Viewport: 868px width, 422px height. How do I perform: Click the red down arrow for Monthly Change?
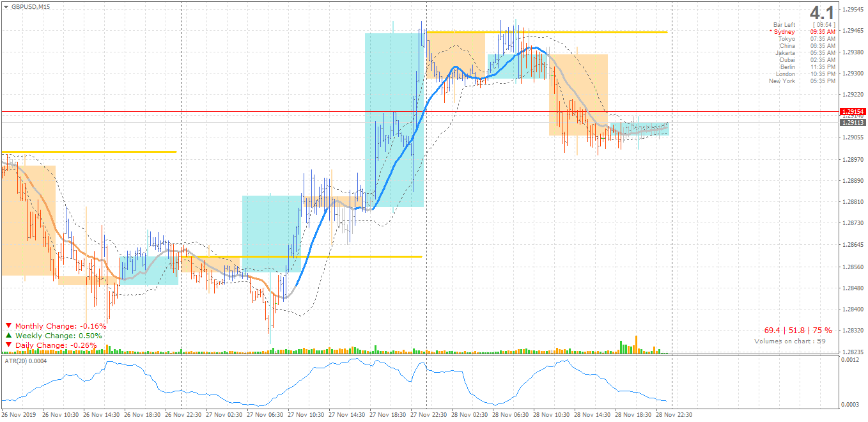tap(8, 326)
